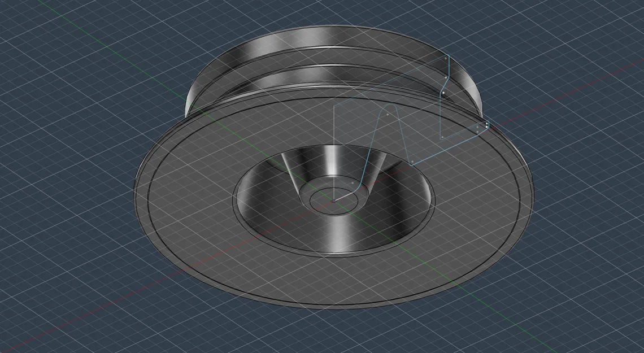The image size is (644, 353).
Task: Select the topmost control point of the profile curve
Action: point(445,59)
